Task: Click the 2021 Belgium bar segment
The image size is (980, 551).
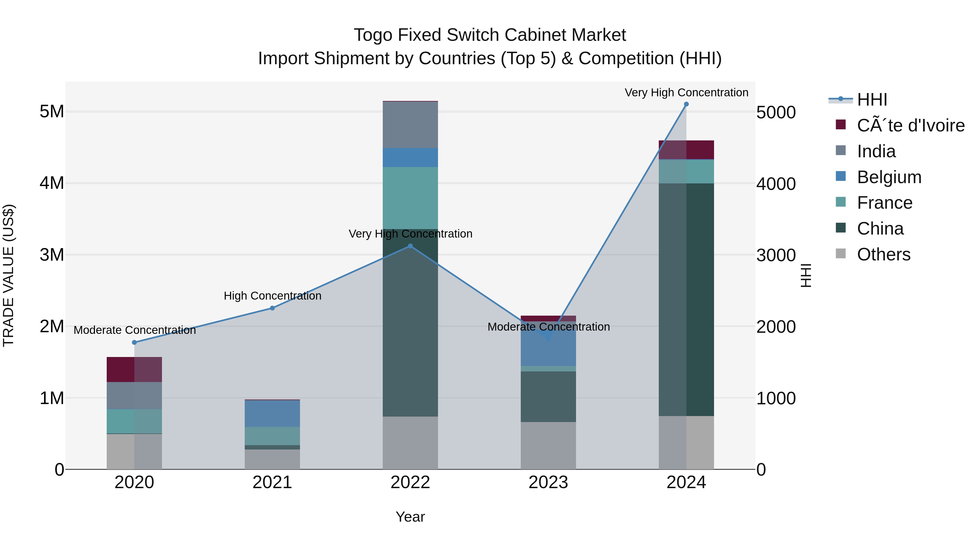Action: tap(272, 414)
